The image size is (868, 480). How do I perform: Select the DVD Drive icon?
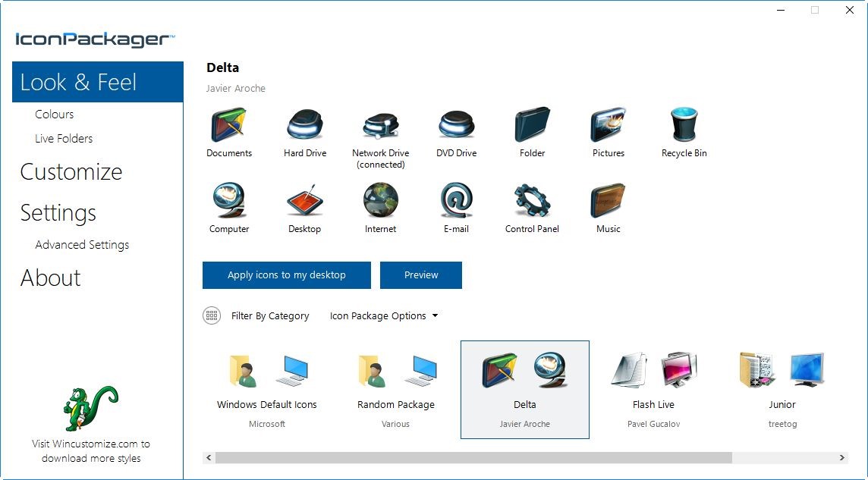point(456,125)
